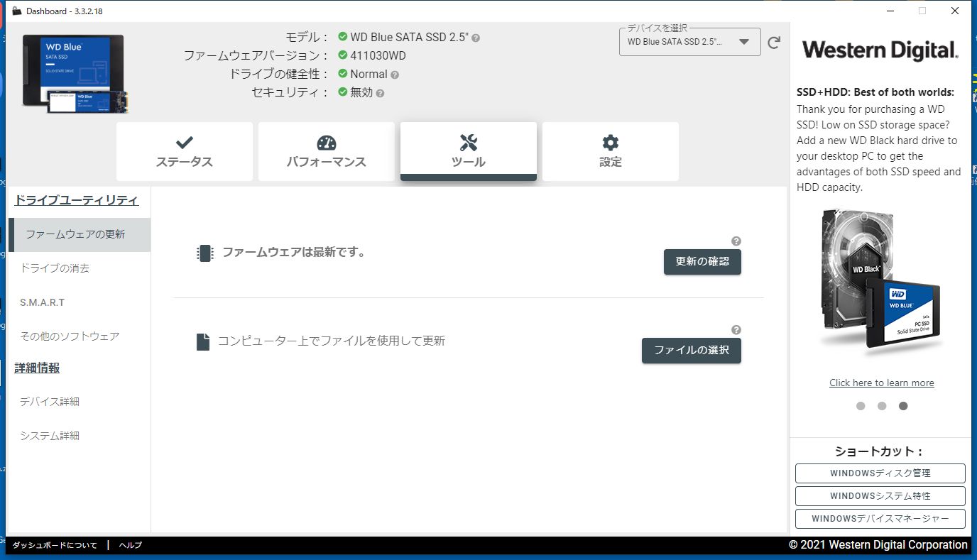This screenshot has height=560, width=977.
Task: Open the パフォーマンス tab
Action: pyautogui.click(x=327, y=151)
